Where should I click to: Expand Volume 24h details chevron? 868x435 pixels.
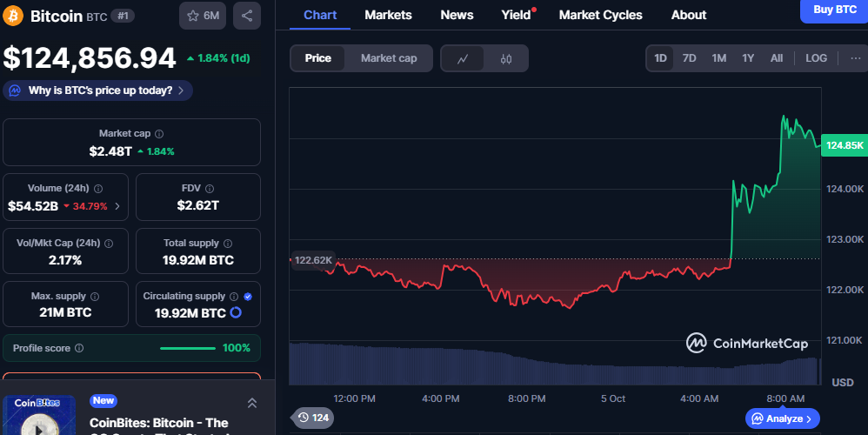[117, 206]
